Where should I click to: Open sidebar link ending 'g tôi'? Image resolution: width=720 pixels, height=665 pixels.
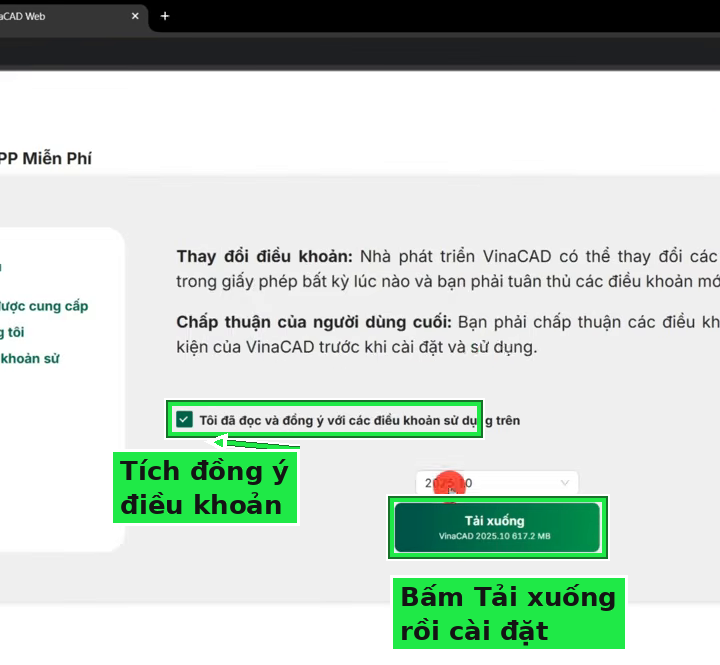12,332
